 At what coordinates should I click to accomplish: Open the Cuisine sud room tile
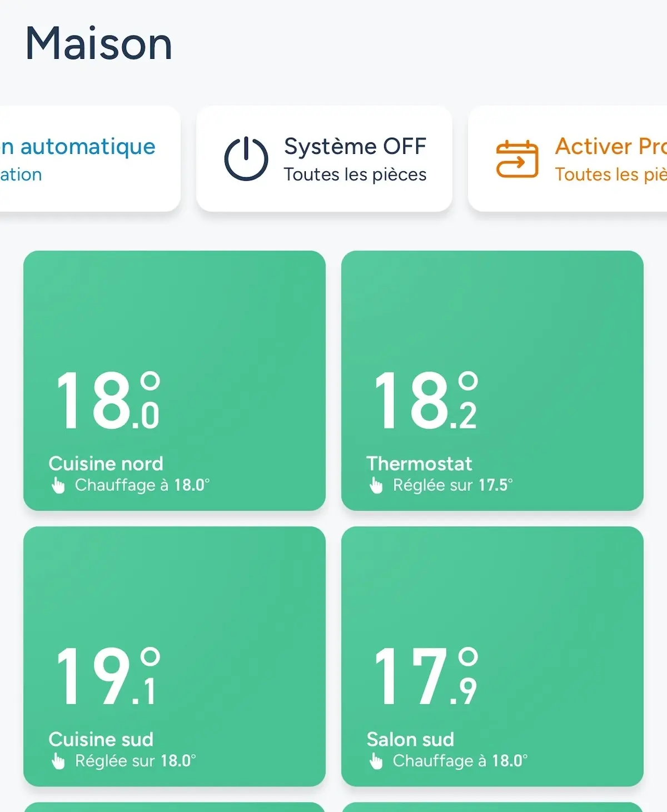click(174, 656)
